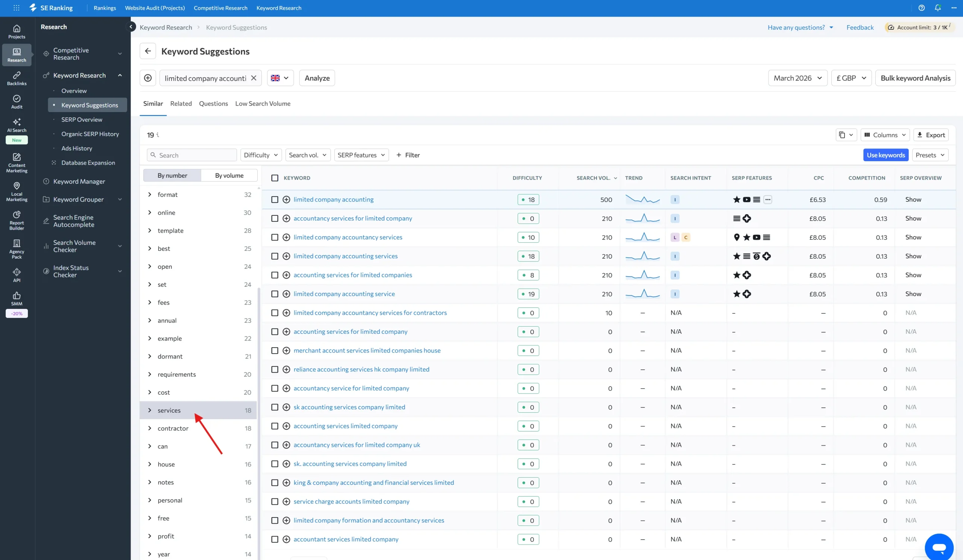Collapse the Research side panel

pos(131,27)
